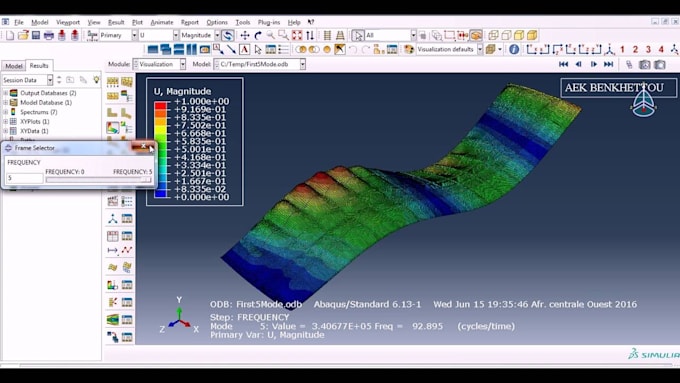The height and width of the screenshot is (383, 680).
Task: Click the Frame Selector frequency slider
Action: pos(98,179)
